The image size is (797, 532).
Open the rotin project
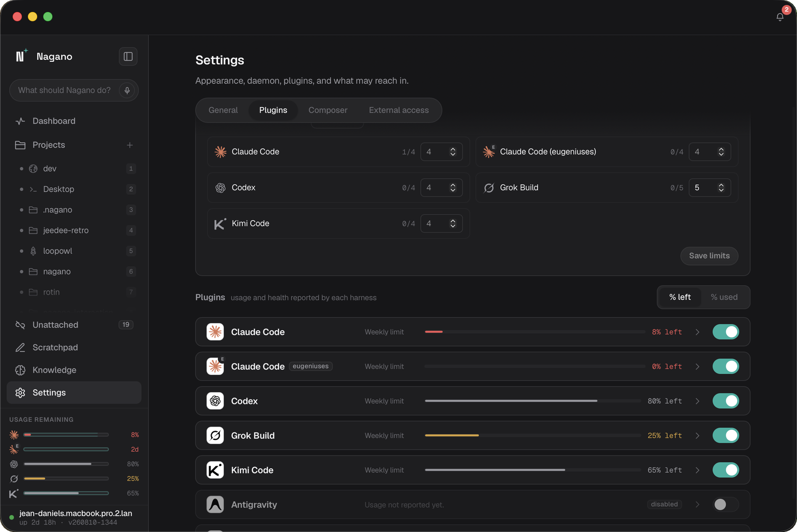(74, 292)
